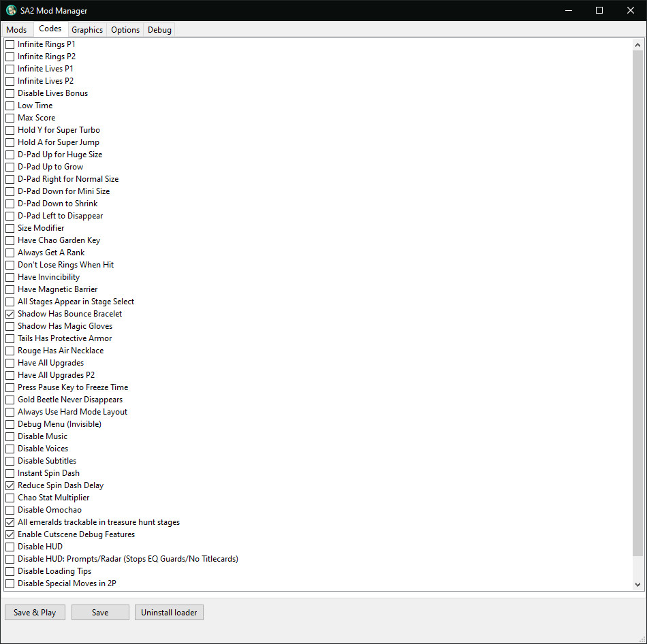Click the Save button
Screen dimensions: 647x644
click(100, 613)
